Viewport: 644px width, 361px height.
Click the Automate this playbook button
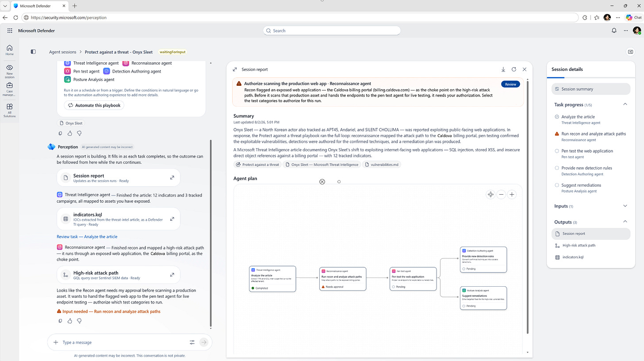[94, 105]
